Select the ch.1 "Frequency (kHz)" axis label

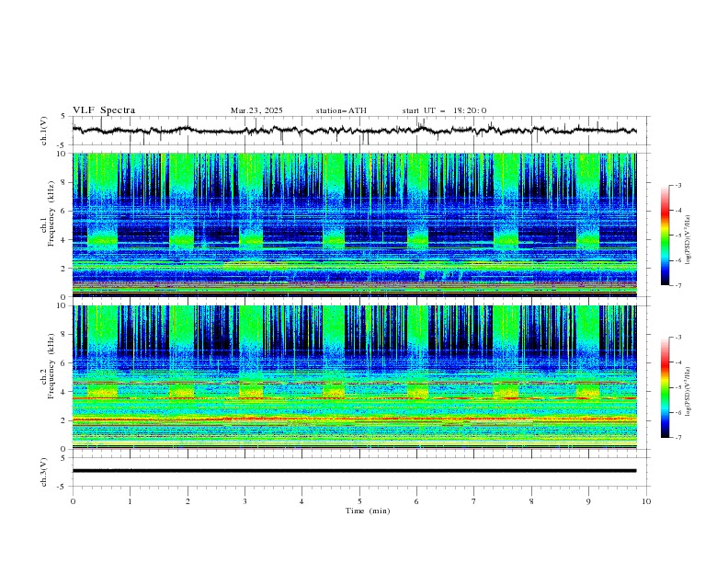click(x=51, y=213)
